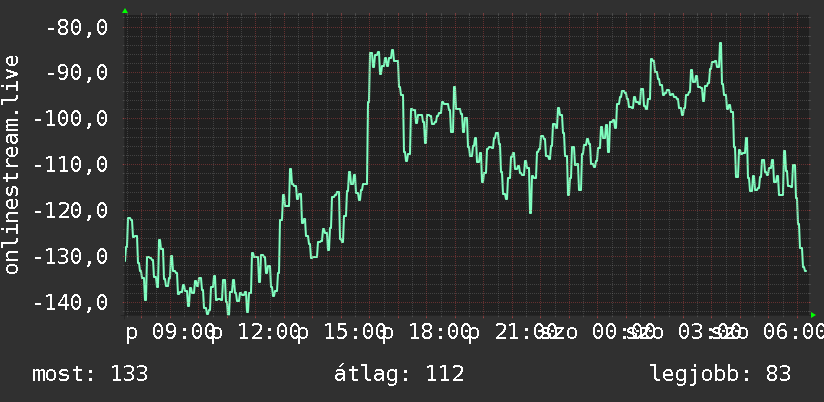
Task: Click the highest peak of the graph line
Action: tap(720, 44)
